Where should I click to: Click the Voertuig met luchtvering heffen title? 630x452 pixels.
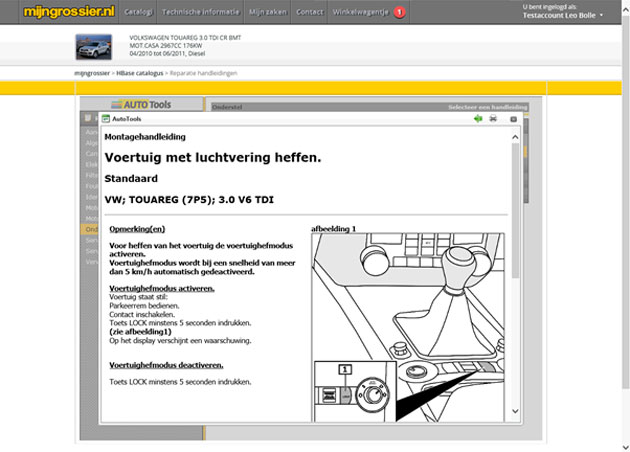(213, 157)
